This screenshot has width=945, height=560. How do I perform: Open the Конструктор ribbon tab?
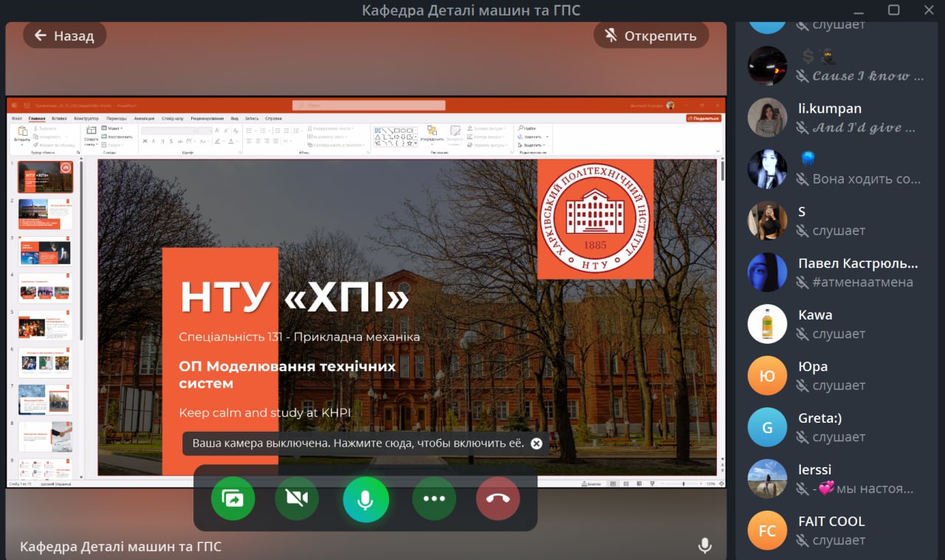pyautogui.click(x=86, y=118)
